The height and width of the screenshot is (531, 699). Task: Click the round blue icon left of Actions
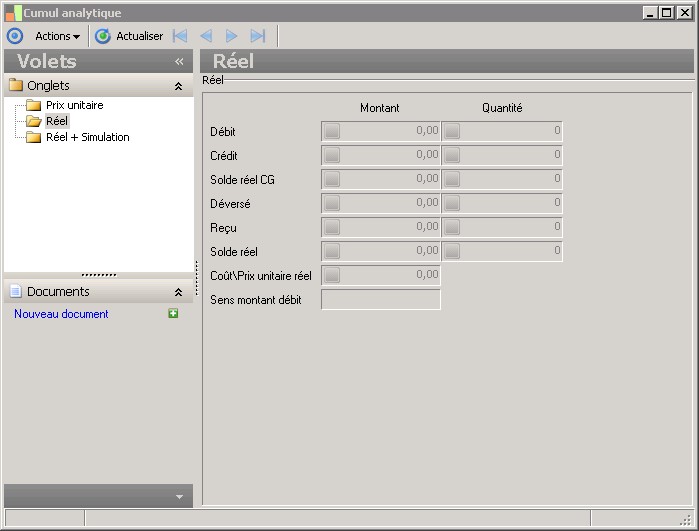pyautogui.click(x=14, y=36)
